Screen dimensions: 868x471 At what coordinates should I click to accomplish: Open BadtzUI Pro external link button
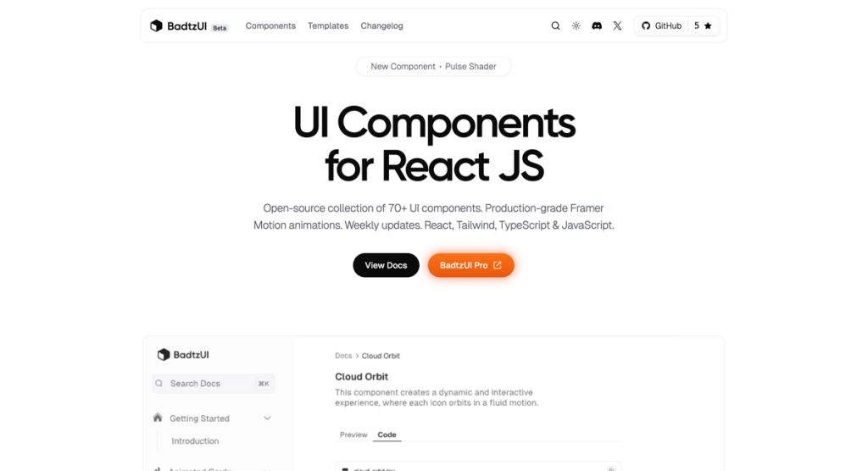[x=470, y=265]
